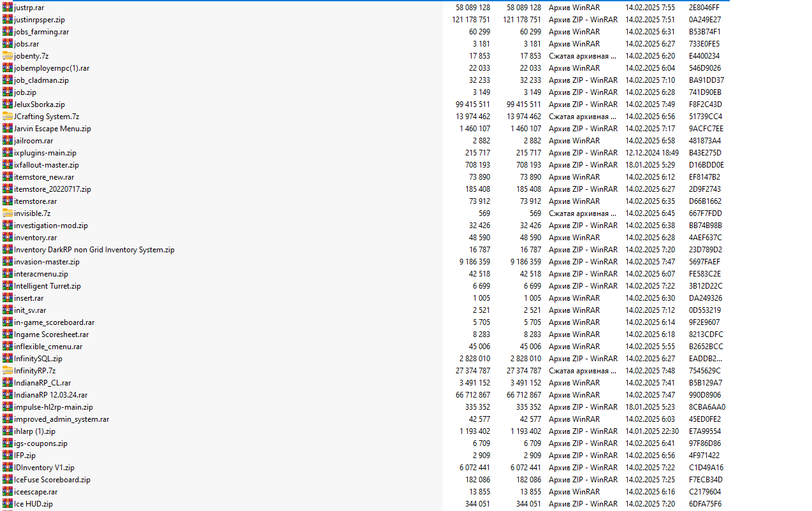Viewport: 812px width, 511px height.
Task: Select file inventory.rar
Action: pyautogui.click(x=35, y=238)
